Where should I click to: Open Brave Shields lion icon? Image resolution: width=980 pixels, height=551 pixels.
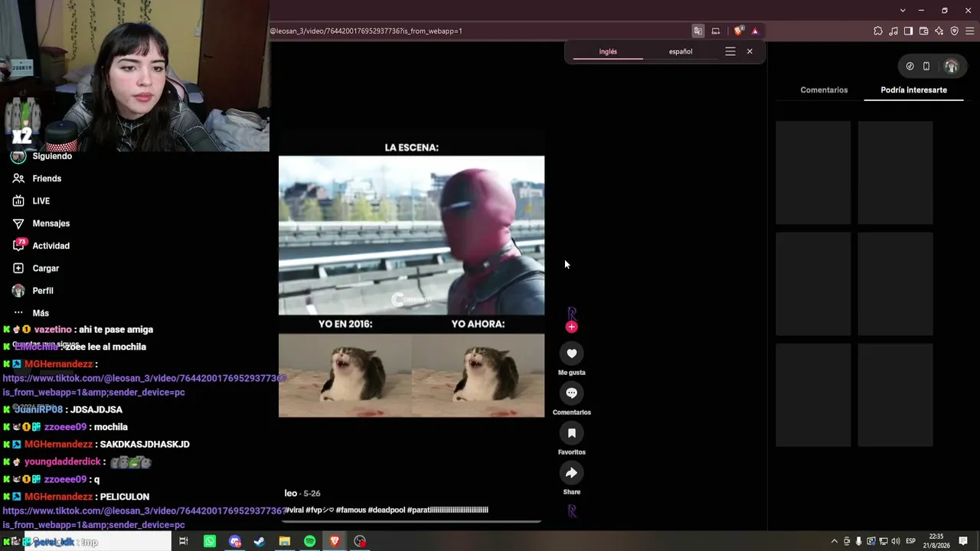[738, 31]
